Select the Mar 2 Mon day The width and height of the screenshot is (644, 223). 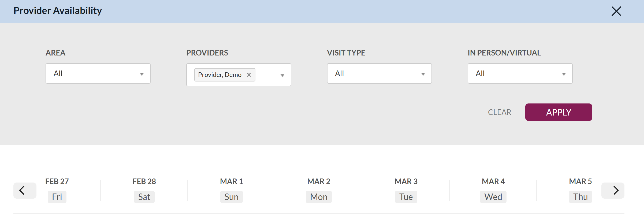click(319, 190)
